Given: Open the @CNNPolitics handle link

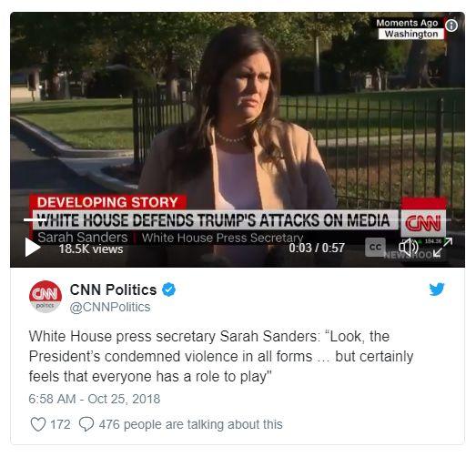Looking at the screenshot, I should point(110,308).
